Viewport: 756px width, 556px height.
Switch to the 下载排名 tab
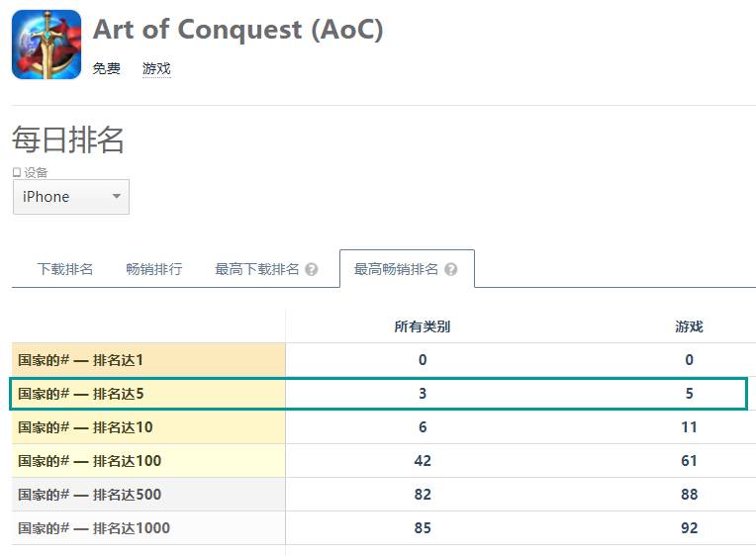pos(65,269)
